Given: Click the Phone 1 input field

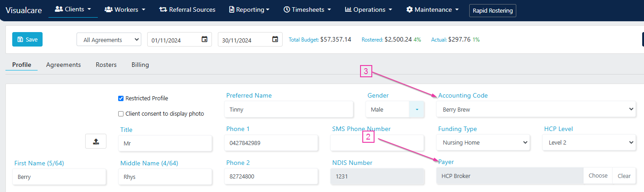Looking at the screenshot, I should coord(271,143).
